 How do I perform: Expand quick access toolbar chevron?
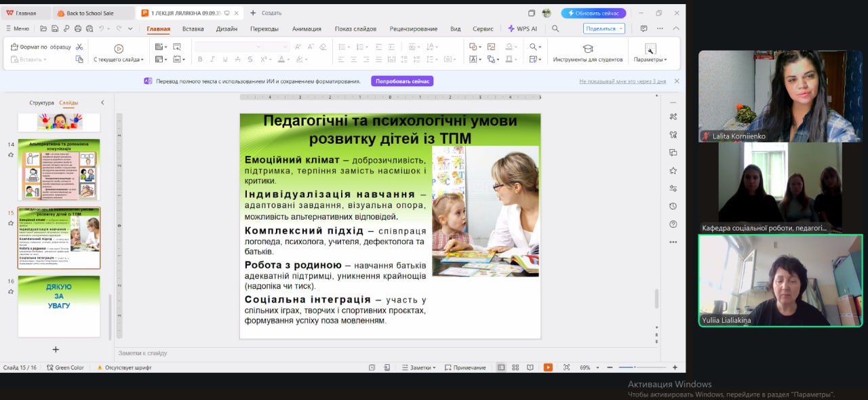[x=130, y=28]
